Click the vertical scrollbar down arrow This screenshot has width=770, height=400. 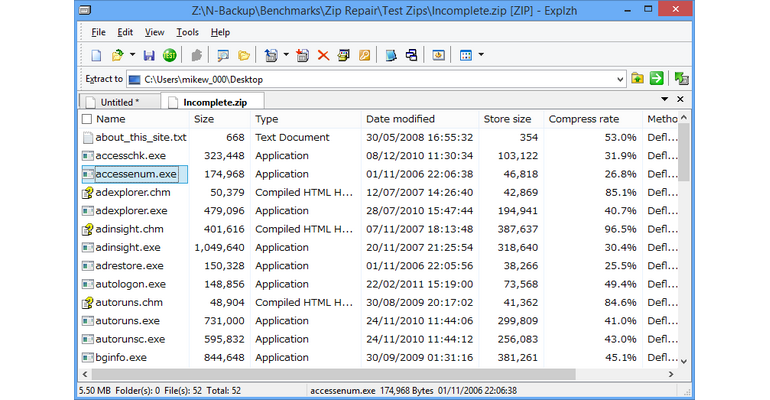tap(684, 361)
